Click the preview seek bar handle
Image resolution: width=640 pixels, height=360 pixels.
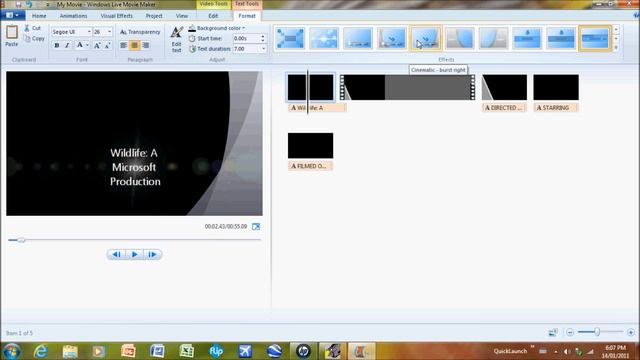[21, 240]
